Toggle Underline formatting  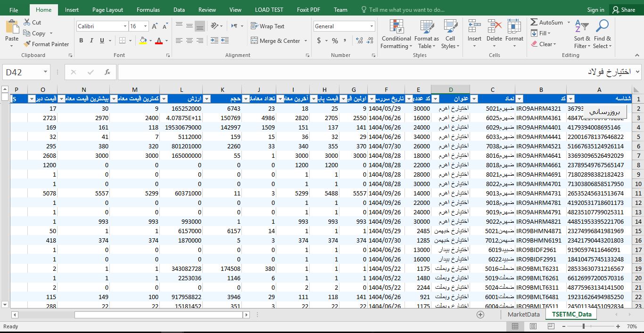(x=102, y=41)
